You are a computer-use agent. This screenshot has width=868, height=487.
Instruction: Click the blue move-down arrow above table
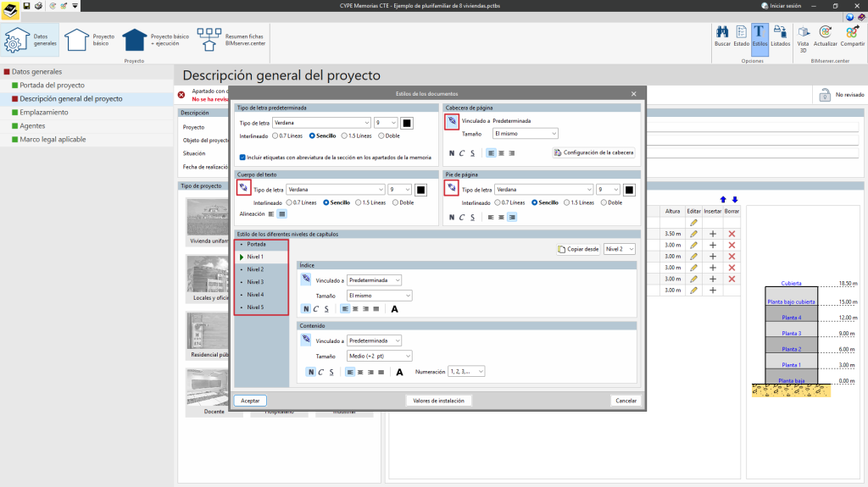coord(735,199)
